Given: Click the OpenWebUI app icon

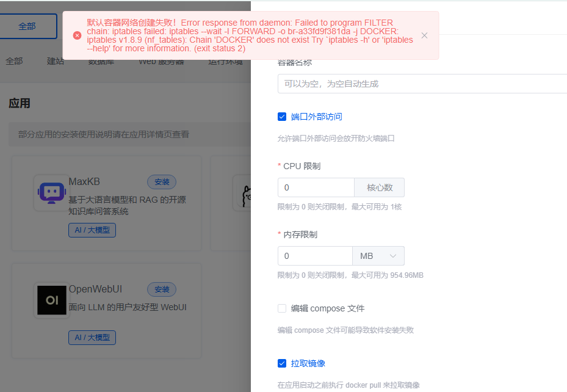Looking at the screenshot, I should point(52,300).
